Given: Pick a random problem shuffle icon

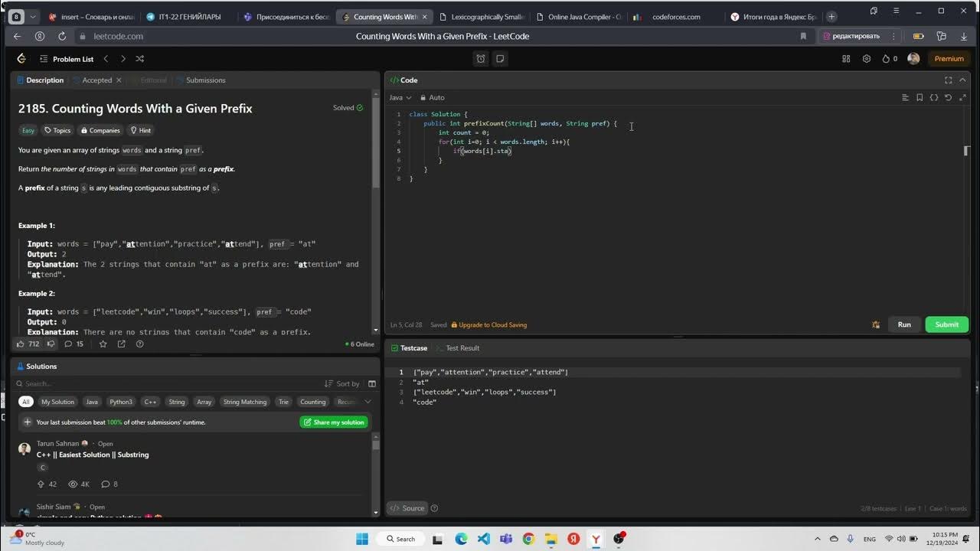Looking at the screenshot, I should [x=139, y=59].
